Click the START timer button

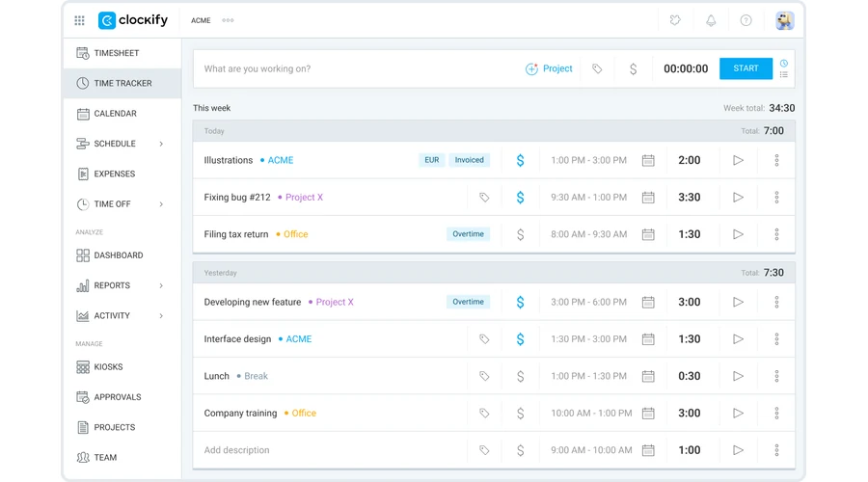pyautogui.click(x=746, y=68)
